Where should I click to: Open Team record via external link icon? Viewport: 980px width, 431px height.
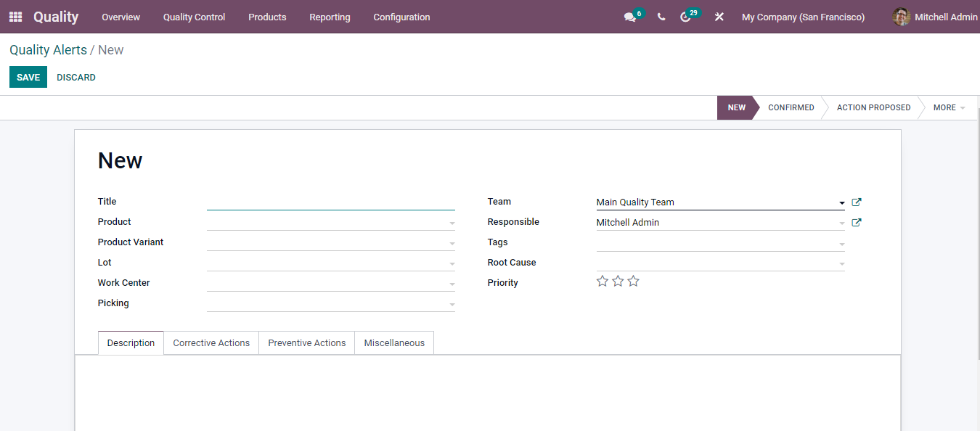pos(856,202)
